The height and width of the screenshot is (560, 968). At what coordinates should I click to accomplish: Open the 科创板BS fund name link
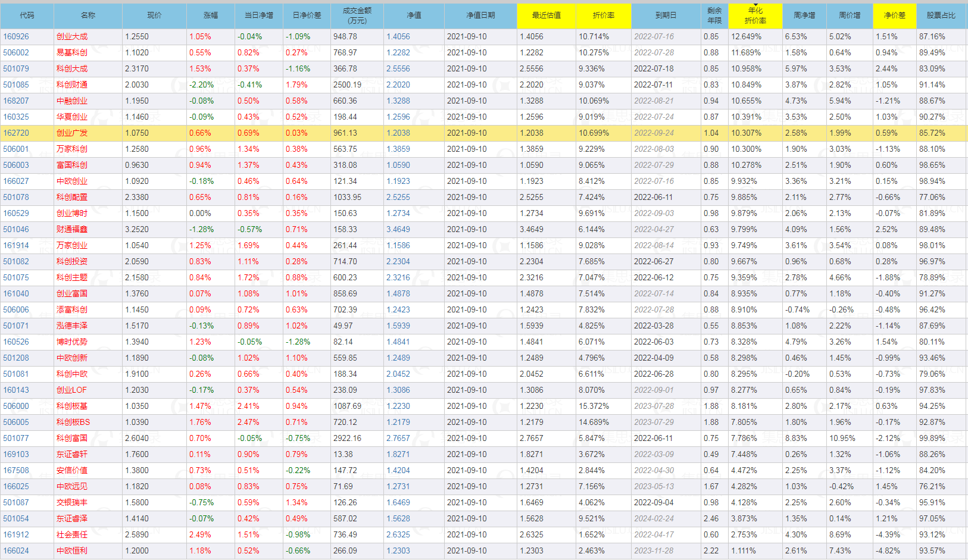point(73,422)
